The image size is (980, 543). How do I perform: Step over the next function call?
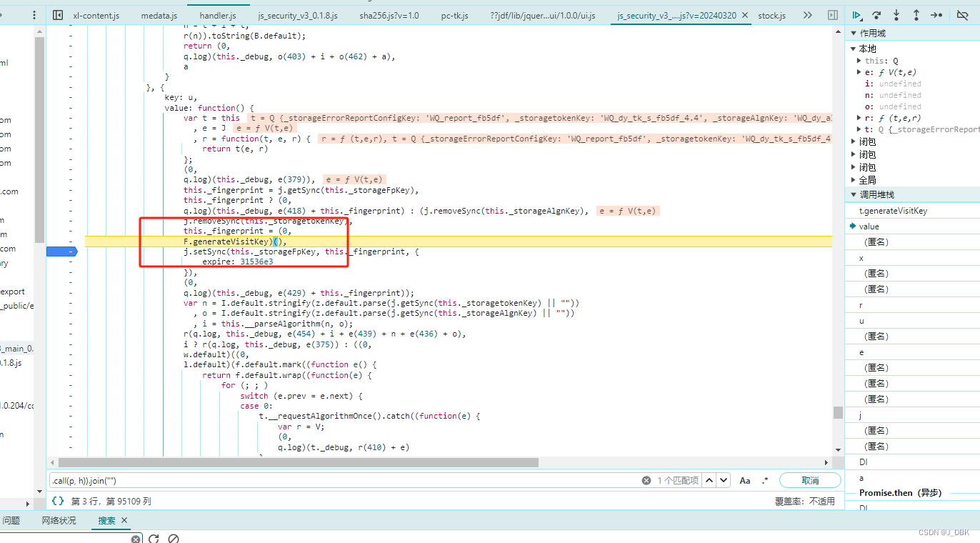pyautogui.click(x=876, y=15)
